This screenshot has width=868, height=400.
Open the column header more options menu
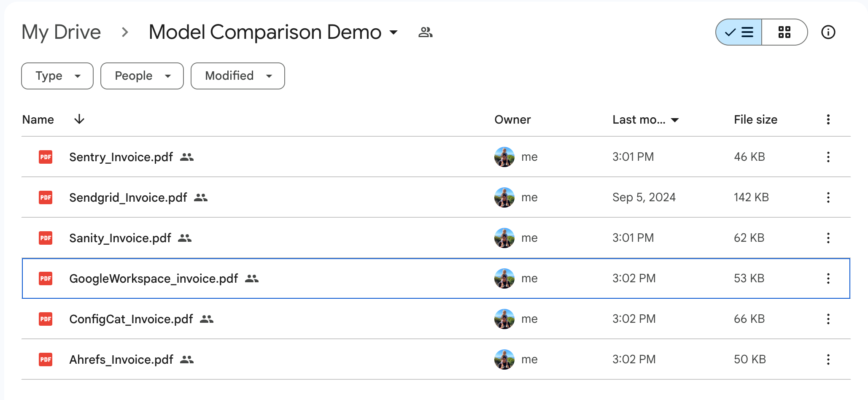click(x=828, y=119)
